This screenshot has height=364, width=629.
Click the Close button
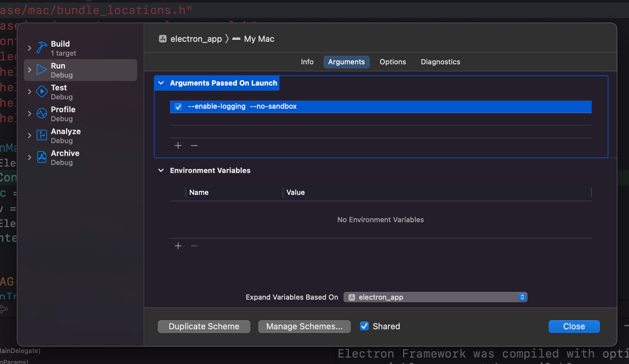coord(574,326)
